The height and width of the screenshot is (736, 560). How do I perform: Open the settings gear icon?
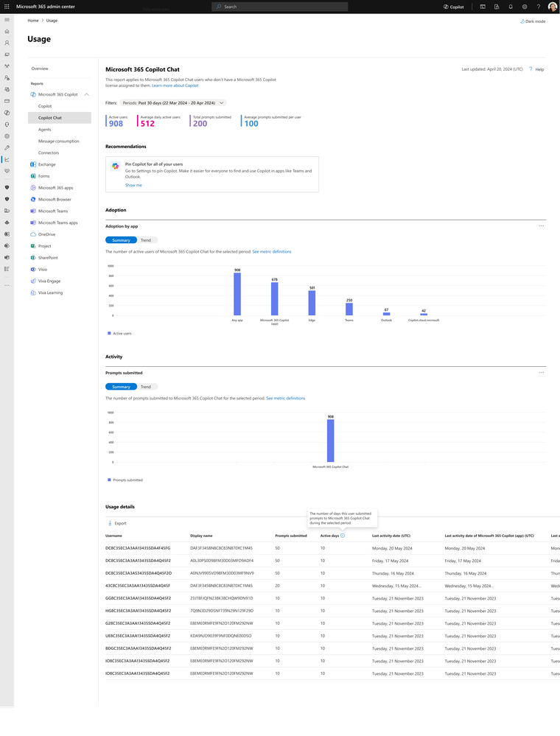(x=525, y=7)
